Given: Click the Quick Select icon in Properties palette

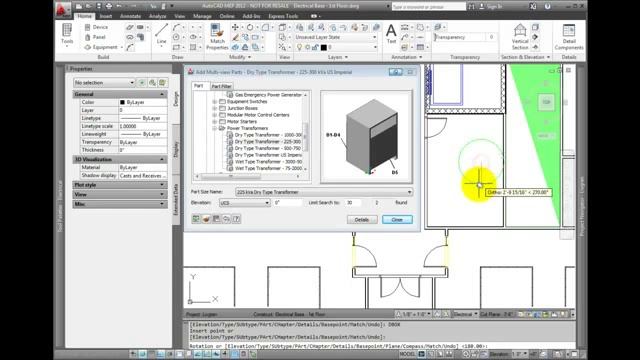Looking at the screenshot, I should pos(162,83).
